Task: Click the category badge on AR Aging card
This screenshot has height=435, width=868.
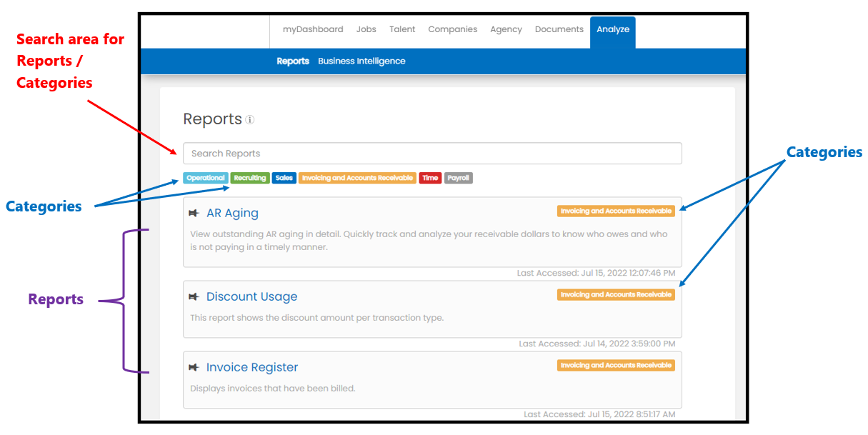Action: (616, 211)
